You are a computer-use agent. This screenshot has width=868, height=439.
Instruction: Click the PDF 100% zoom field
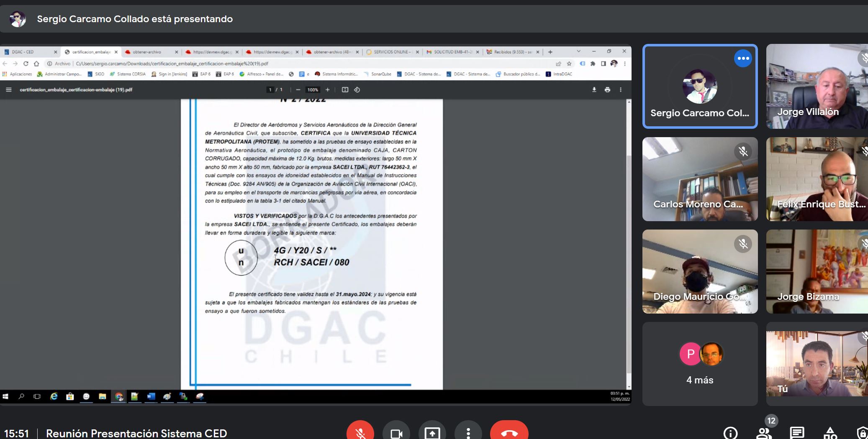click(313, 90)
